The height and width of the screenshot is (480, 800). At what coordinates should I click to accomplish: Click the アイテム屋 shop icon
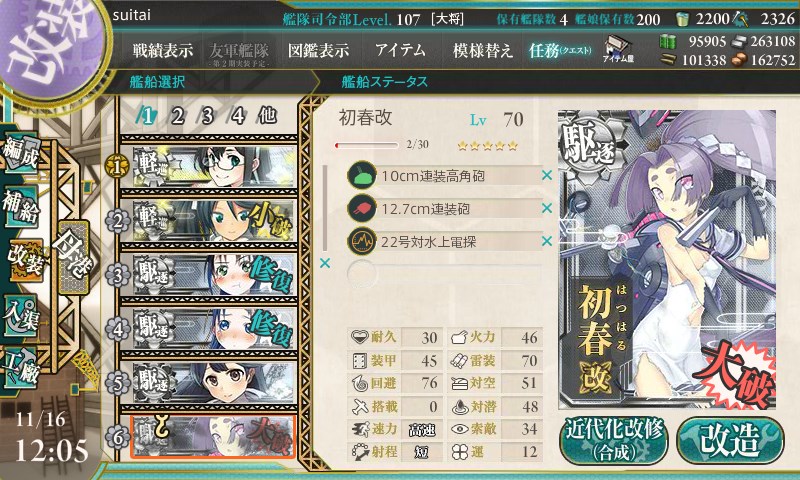[x=618, y=49]
